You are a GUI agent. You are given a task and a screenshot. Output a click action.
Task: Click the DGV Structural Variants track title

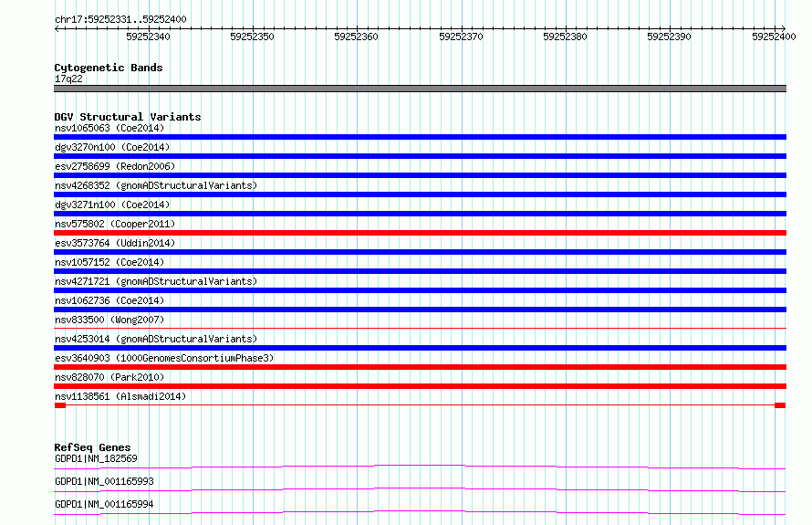tap(128, 117)
